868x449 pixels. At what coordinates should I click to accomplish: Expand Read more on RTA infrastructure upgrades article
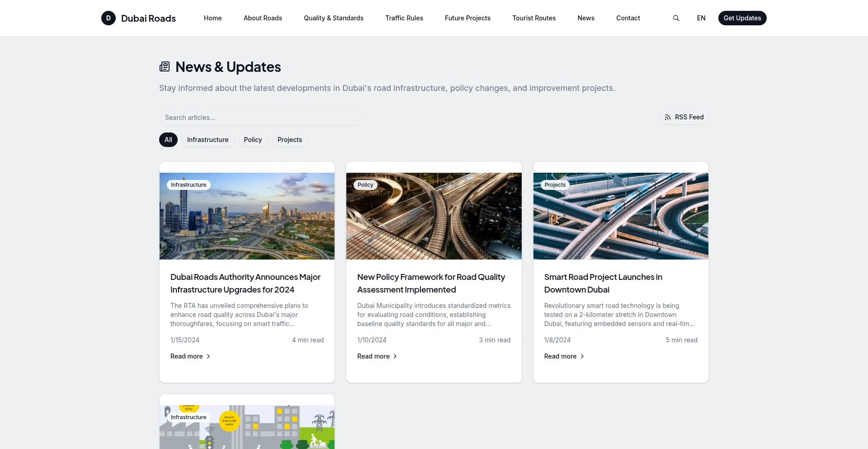(190, 356)
